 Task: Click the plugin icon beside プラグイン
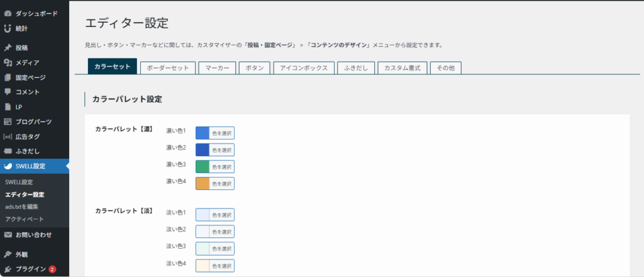(8, 269)
